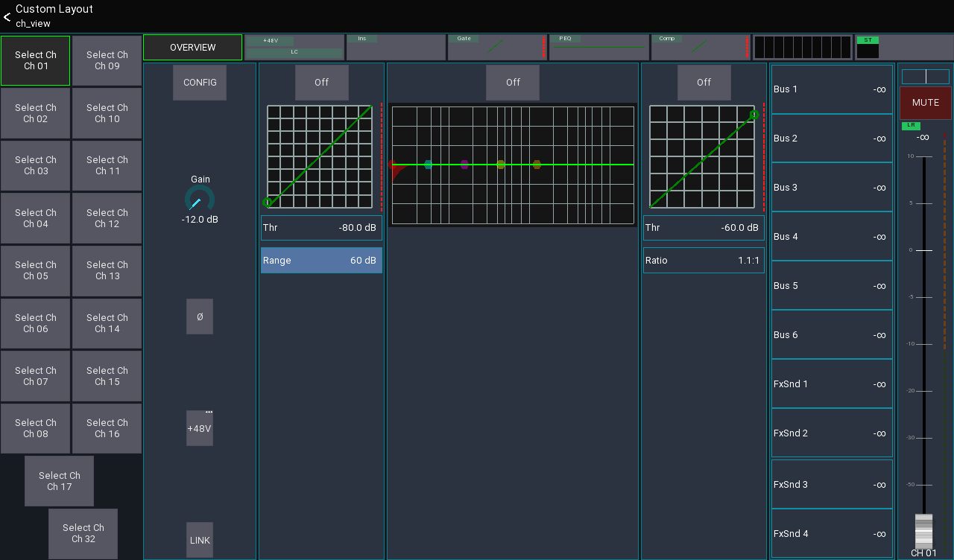Image resolution: width=954 pixels, height=560 pixels.
Task: Open the CONFIG page
Action: [x=199, y=82]
